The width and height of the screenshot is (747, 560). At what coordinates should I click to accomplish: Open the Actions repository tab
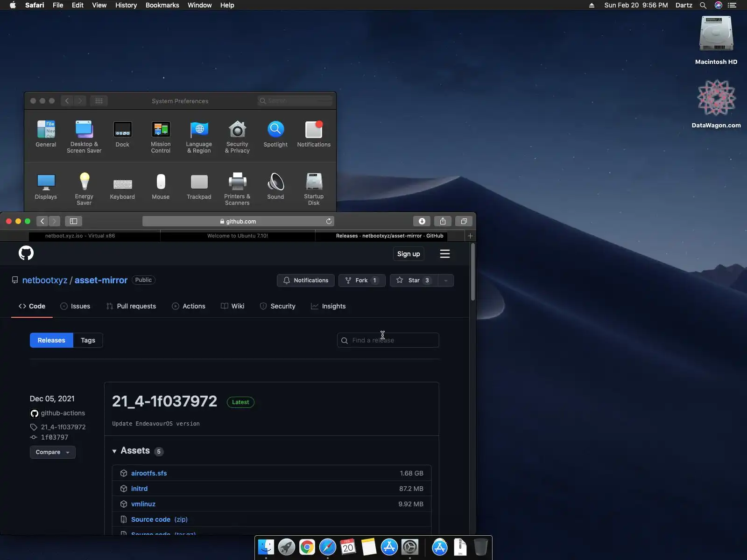189,306
